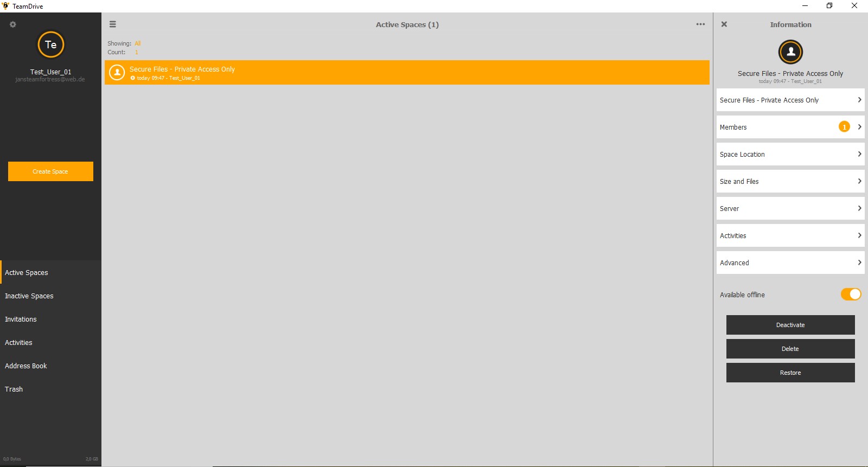Viewport: 868px width, 467px height.
Task: Turn off Available offline switch
Action: pyautogui.click(x=851, y=294)
